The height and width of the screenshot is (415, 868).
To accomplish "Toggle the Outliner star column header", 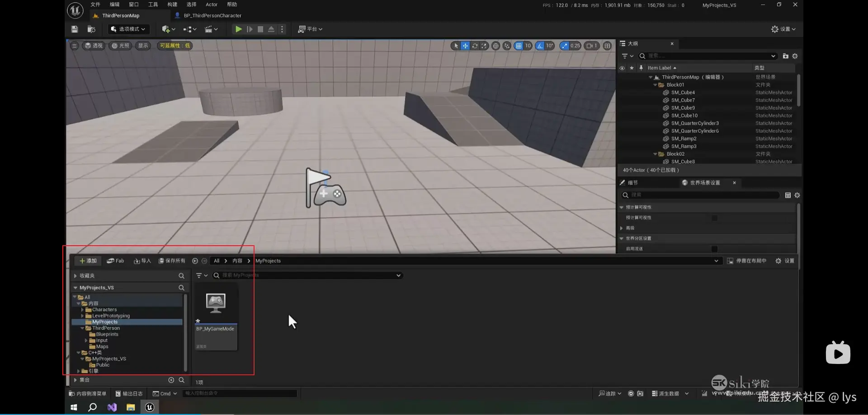I will (x=632, y=68).
